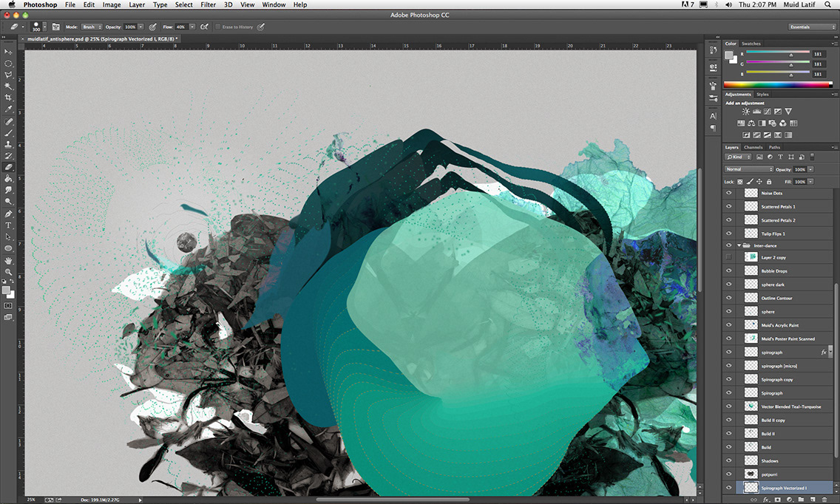
Task: Select the Brush tool in the toolbox
Action: coord(8,133)
